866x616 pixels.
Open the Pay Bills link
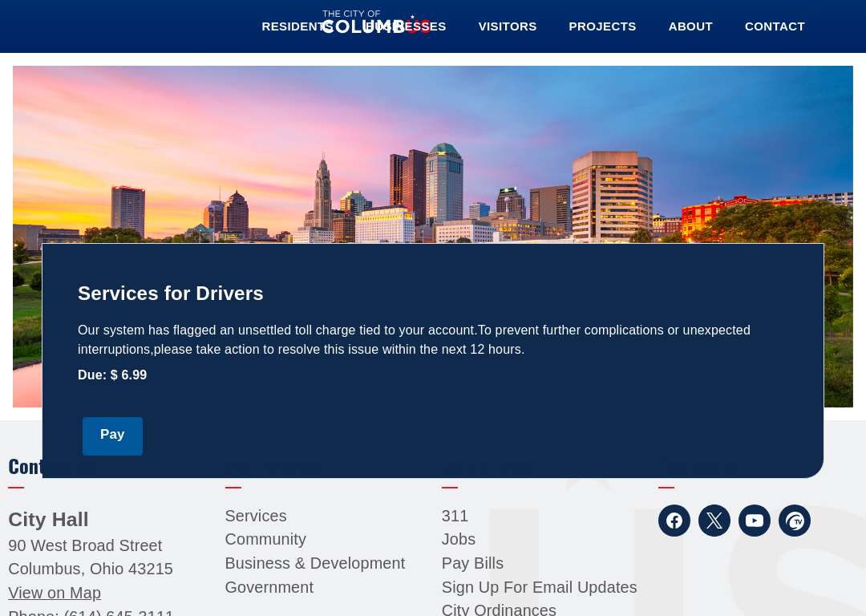point(473,564)
